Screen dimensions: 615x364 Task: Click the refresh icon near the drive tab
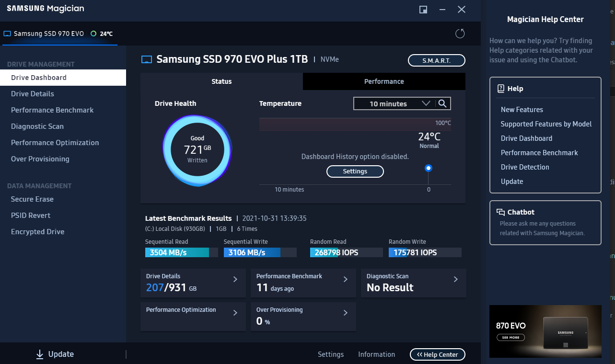coord(460,33)
